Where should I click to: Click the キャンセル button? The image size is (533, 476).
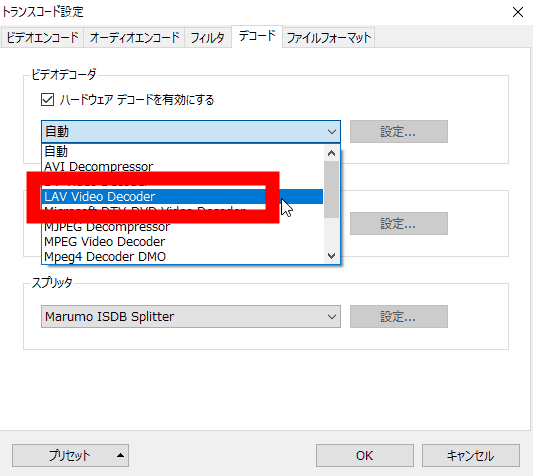click(471, 455)
